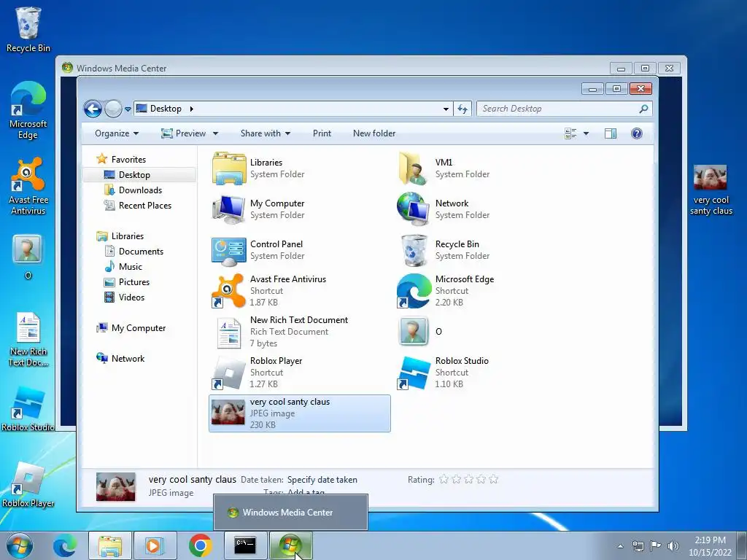Select My Computer in navigation pane
This screenshot has height=560, width=747.
click(139, 328)
